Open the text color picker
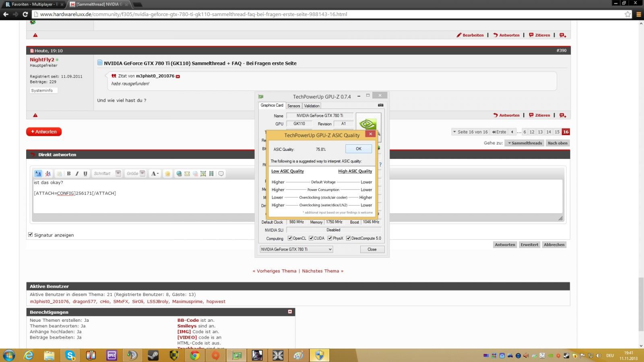 155,174
